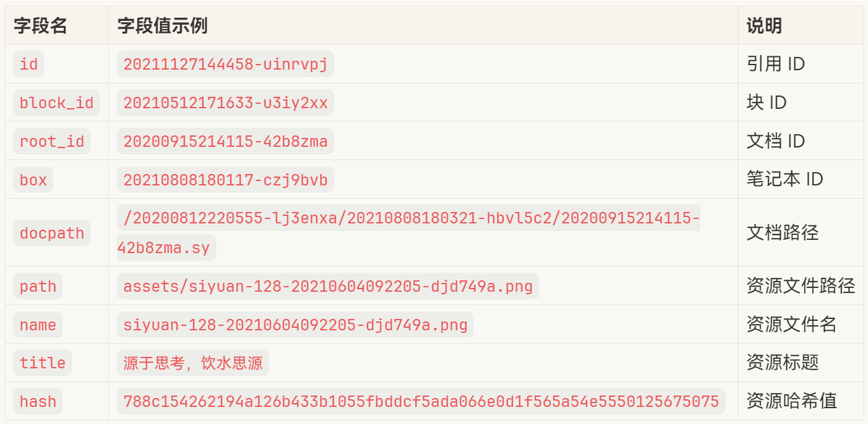
Task: Click the 字段值示例 column header
Action: (x=163, y=26)
